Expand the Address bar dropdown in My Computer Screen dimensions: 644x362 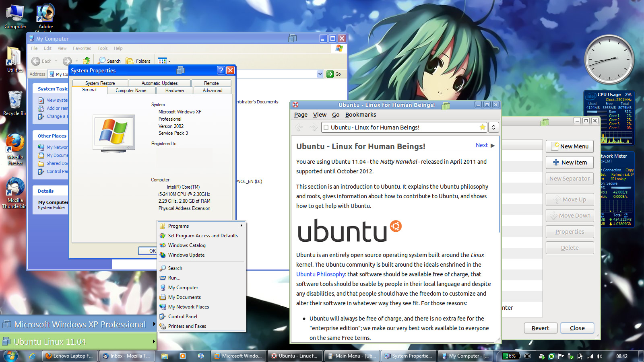pos(320,74)
